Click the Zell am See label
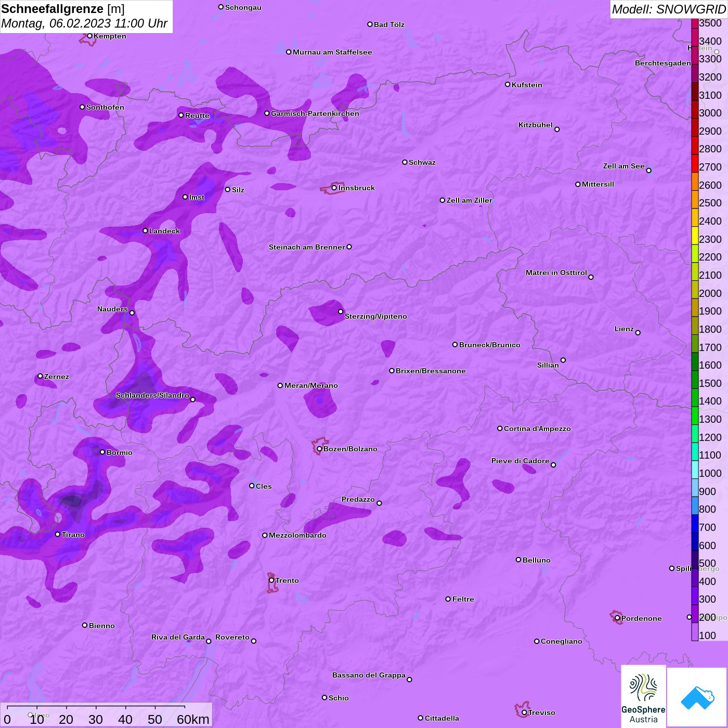The height and width of the screenshot is (728, 728). click(623, 166)
